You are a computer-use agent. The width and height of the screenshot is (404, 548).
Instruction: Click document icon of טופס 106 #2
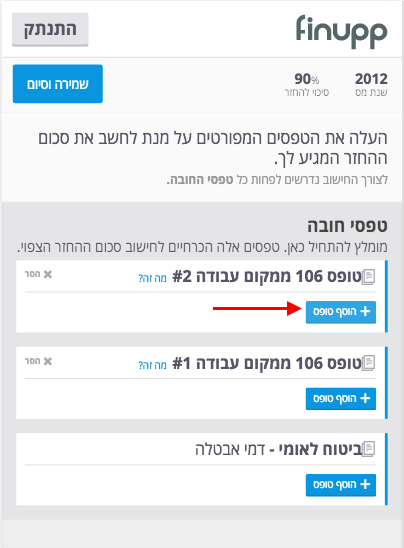[x=368, y=277]
